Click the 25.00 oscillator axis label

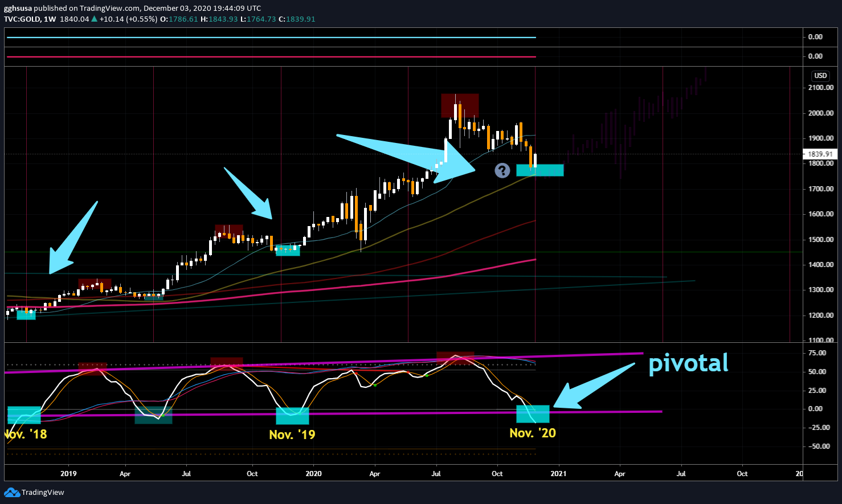[x=817, y=391]
